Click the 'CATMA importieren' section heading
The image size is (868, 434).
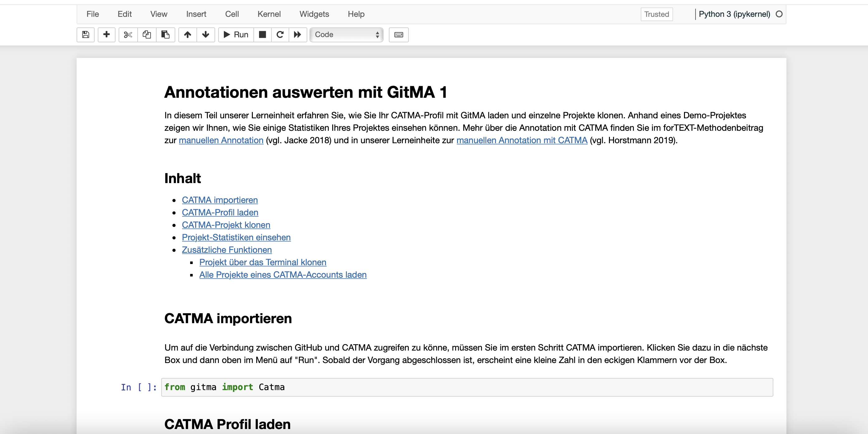228,318
